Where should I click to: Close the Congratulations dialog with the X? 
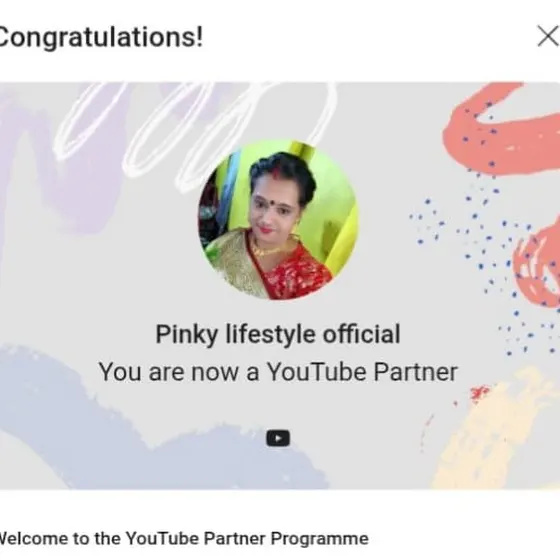tap(548, 36)
